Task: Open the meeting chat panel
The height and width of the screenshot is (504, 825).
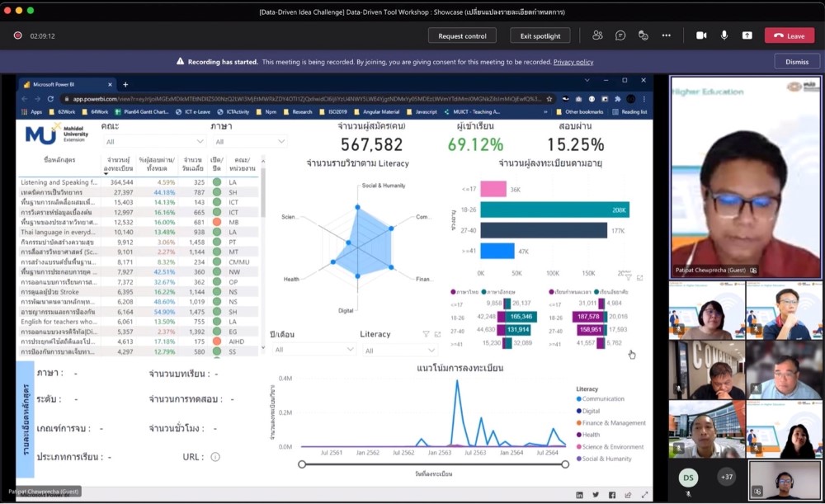Action: click(620, 35)
